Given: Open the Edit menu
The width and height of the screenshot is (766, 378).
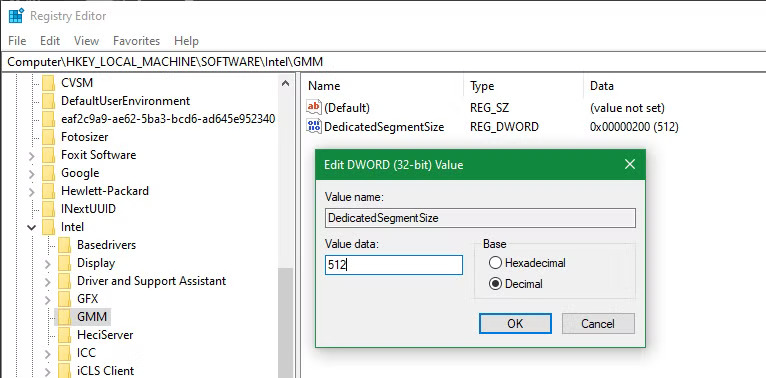Looking at the screenshot, I should pyautogui.click(x=50, y=41).
